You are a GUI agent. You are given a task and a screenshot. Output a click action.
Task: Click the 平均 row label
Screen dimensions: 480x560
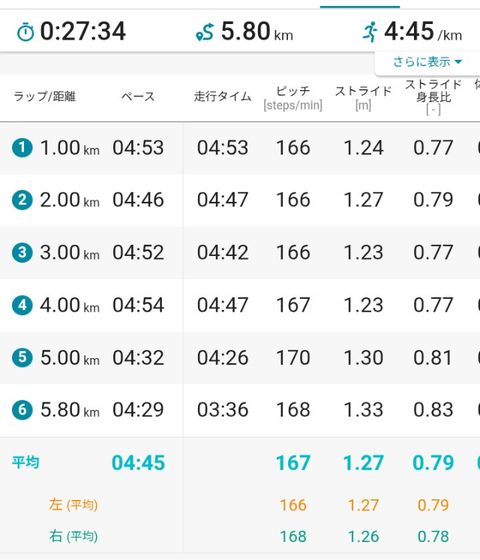(26, 462)
